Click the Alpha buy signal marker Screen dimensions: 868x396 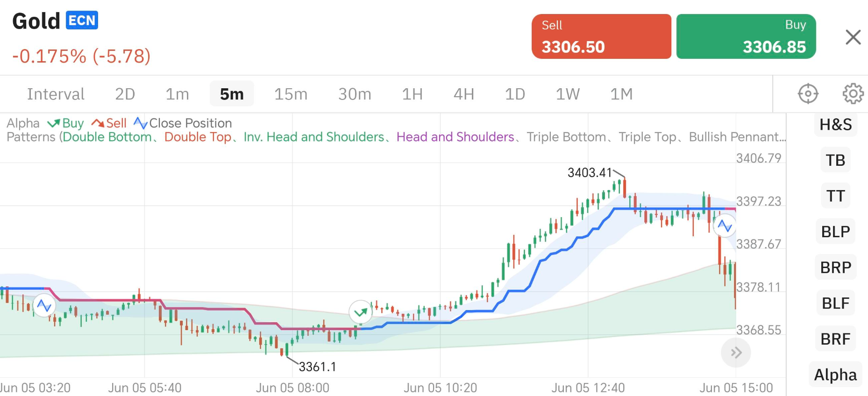360,312
